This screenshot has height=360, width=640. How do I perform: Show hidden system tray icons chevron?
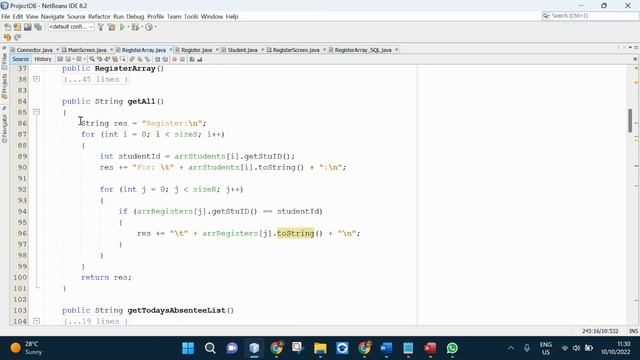pos(511,348)
